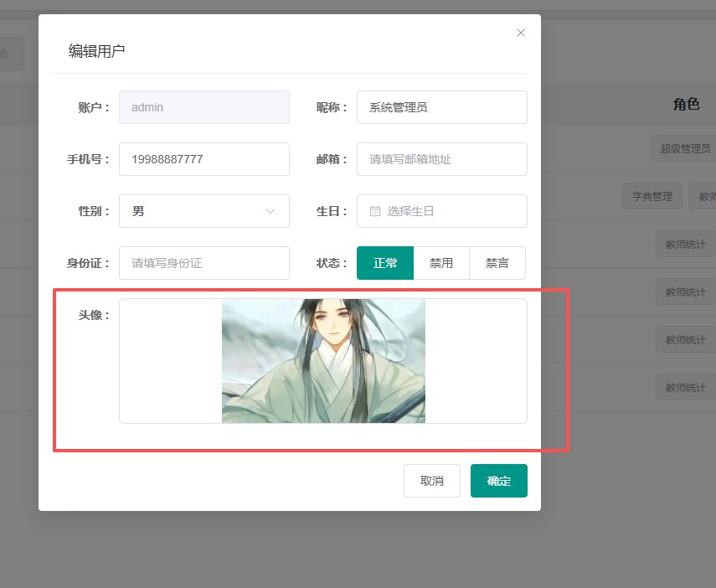The width and height of the screenshot is (716, 588).
Task: Confirm changes with the 确定 button
Action: coord(498,481)
